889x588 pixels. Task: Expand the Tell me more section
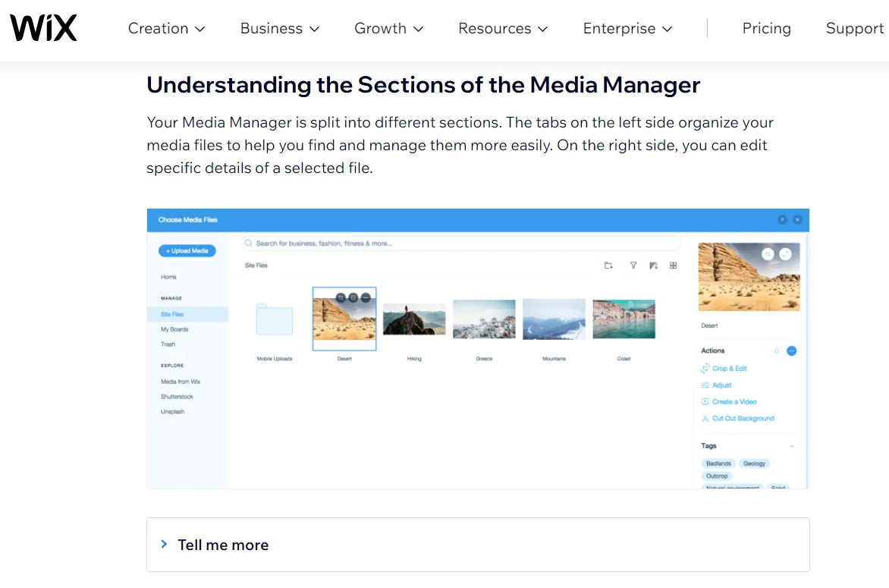pyautogui.click(x=223, y=545)
